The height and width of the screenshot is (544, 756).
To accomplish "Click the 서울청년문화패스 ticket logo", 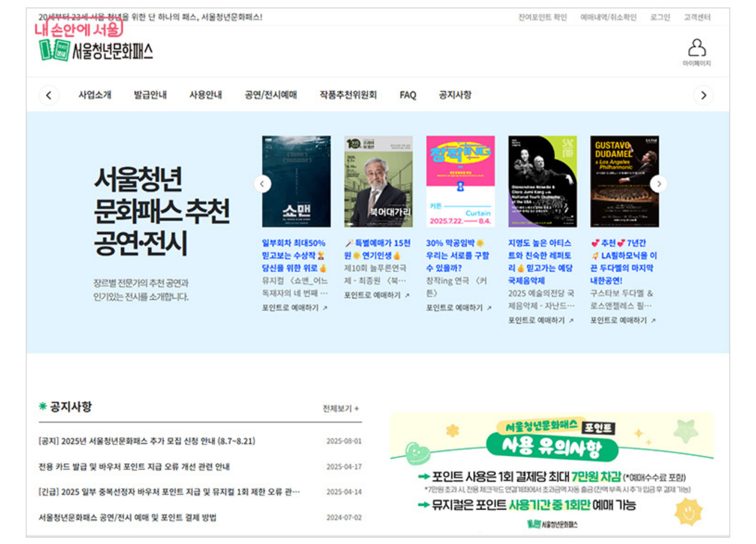I will tap(96, 51).
